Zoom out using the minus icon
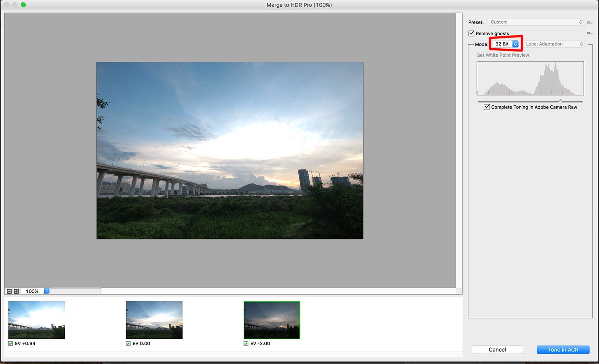 click(9, 291)
